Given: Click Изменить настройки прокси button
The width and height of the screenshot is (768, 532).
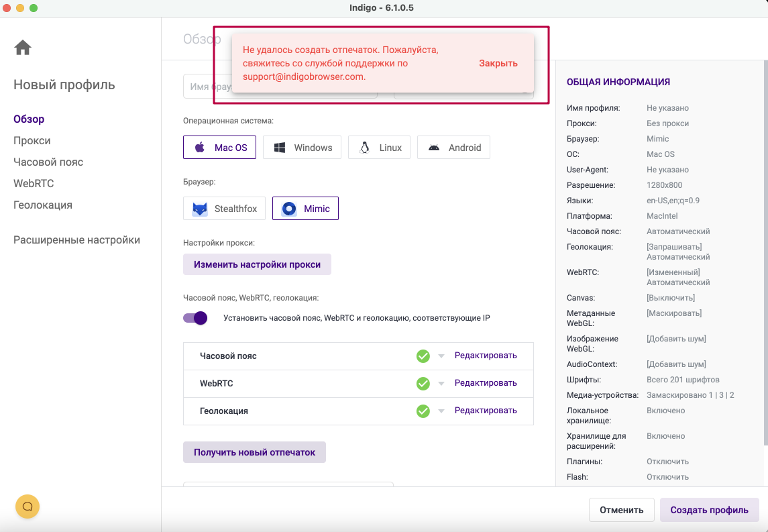Looking at the screenshot, I should (257, 264).
